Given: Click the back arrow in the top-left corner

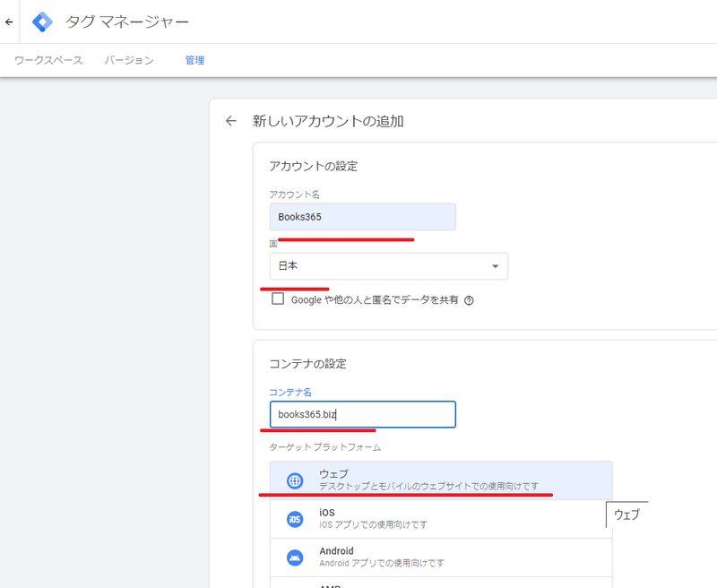Looking at the screenshot, I should coord(9,22).
